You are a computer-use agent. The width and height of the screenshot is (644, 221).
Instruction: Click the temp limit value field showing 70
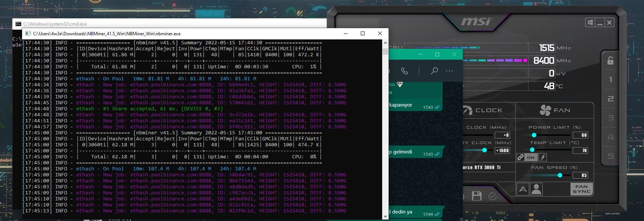pyautogui.click(x=581, y=150)
